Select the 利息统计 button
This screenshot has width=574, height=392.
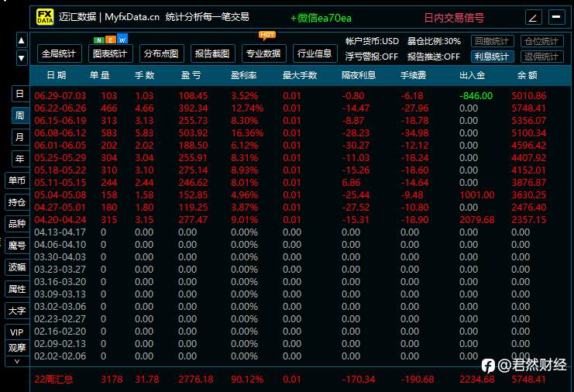pyautogui.click(x=492, y=57)
